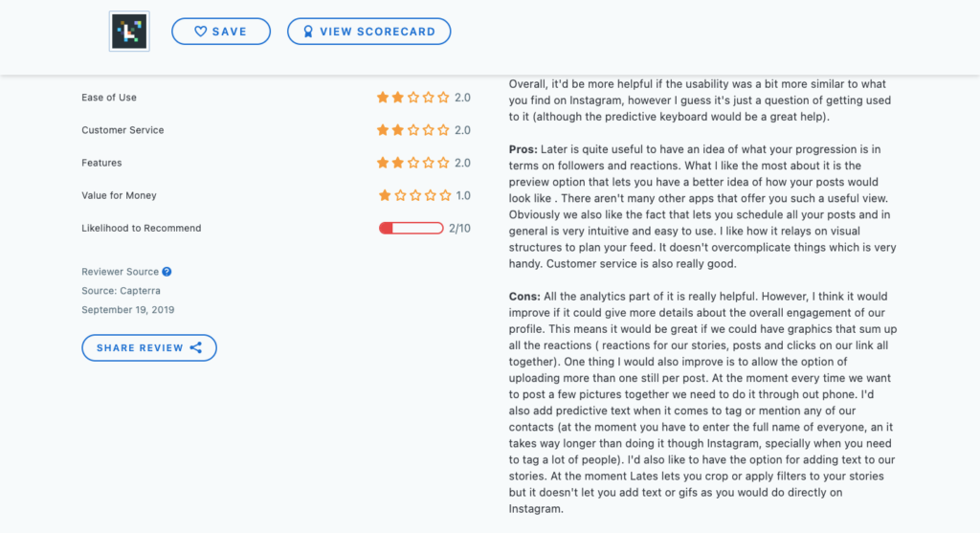Click the fifth star of Customer Service
980x533 pixels.
click(443, 130)
